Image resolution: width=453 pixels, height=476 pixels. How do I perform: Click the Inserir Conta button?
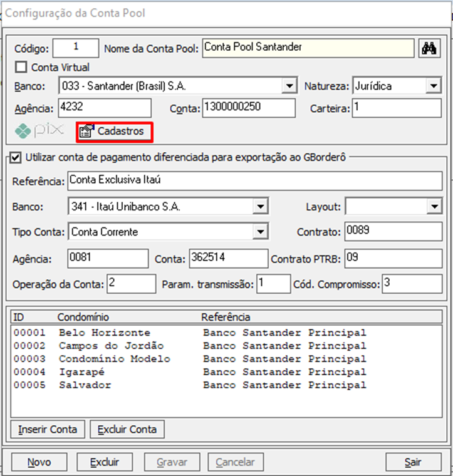point(48,429)
